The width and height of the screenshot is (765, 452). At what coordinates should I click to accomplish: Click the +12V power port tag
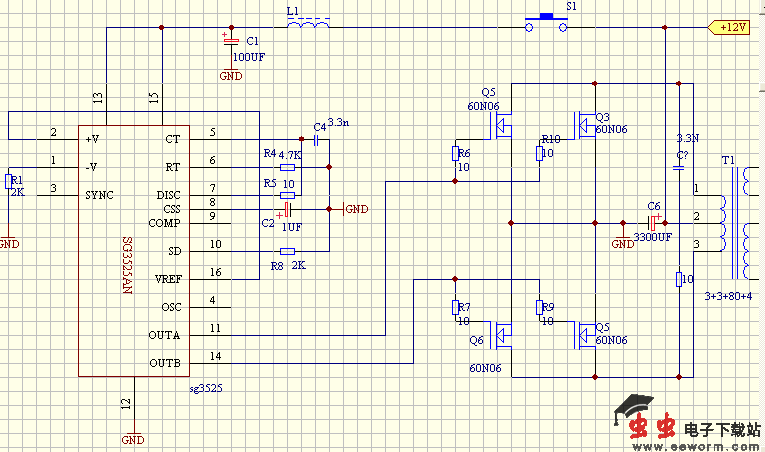click(729, 27)
